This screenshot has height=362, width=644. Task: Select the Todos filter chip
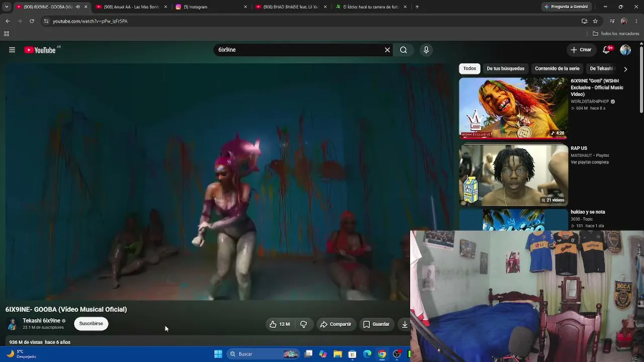(469, 68)
